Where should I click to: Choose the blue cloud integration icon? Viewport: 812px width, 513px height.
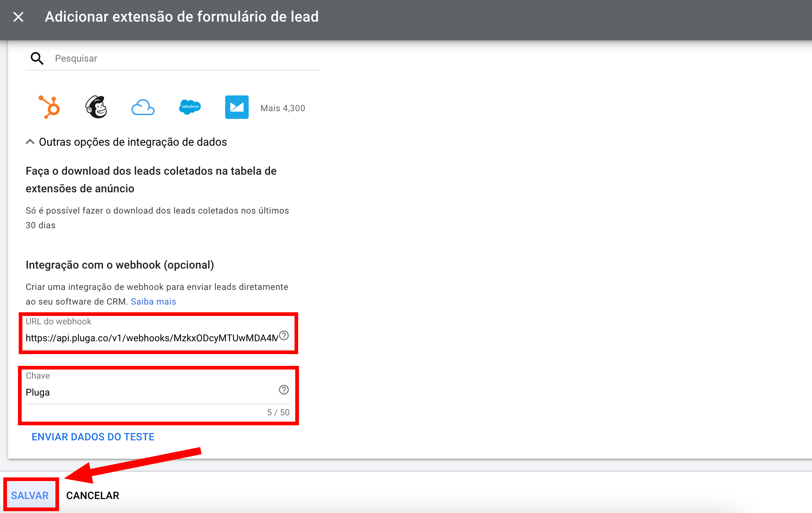143,108
